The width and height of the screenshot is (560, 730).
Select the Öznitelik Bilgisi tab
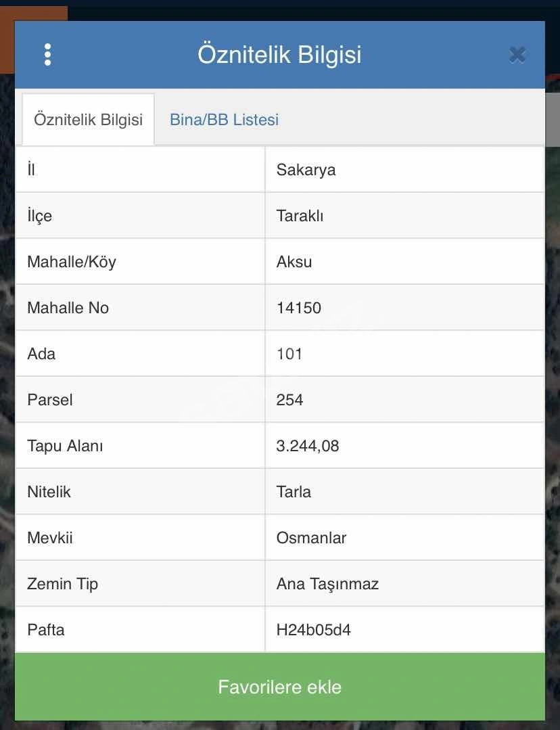[89, 120]
